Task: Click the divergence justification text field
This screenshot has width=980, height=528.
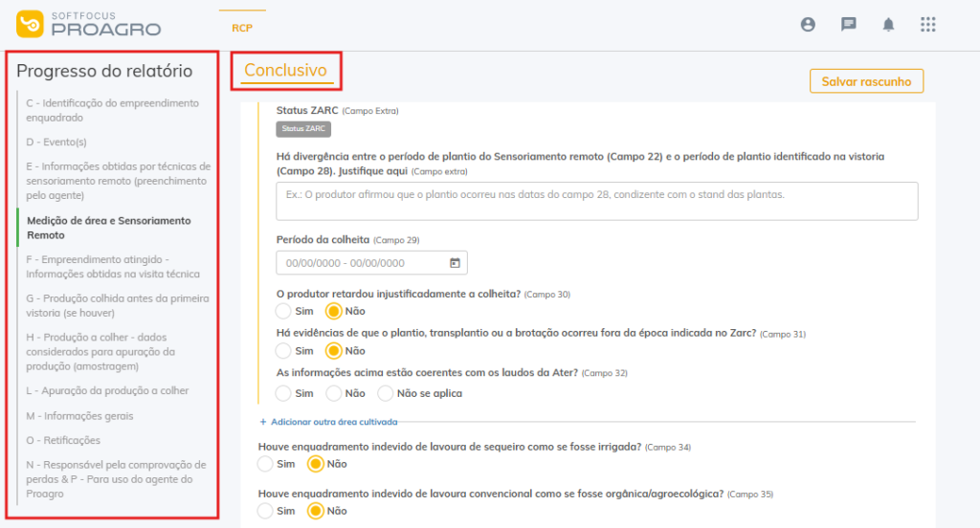Action: point(596,201)
